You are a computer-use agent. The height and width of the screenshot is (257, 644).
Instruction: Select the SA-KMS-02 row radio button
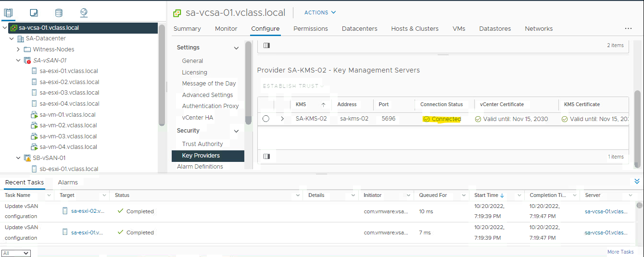(x=265, y=119)
